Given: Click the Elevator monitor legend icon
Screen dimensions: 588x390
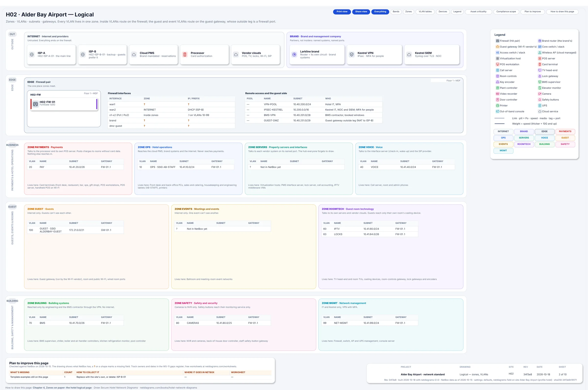Looking at the screenshot, I should (x=540, y=88).
